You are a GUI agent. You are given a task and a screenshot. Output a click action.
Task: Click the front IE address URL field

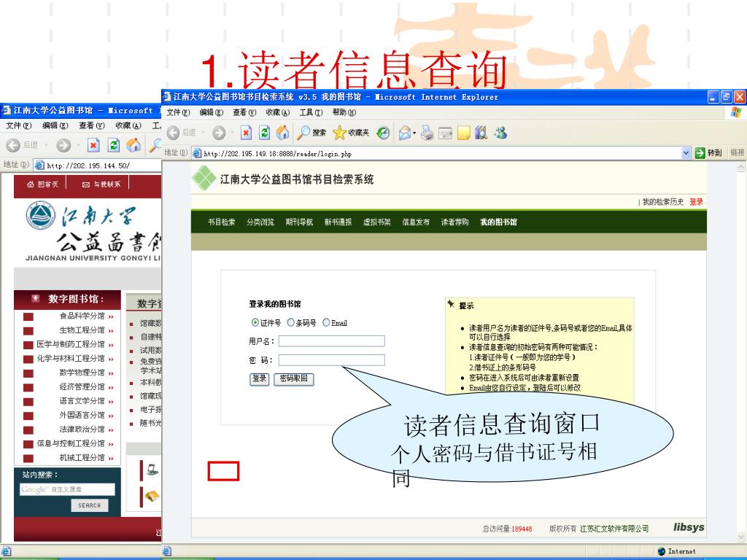pos(441,153)
